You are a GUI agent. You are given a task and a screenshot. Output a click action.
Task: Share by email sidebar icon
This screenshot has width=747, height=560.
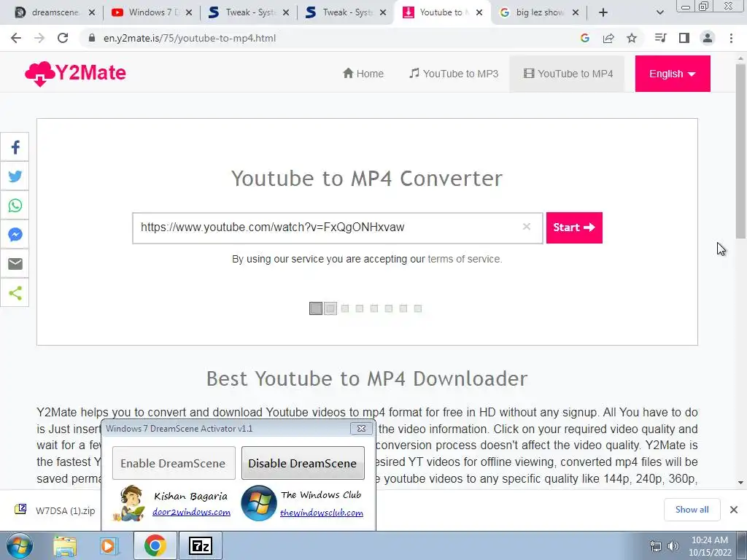pyautogui.click(x=15, y=263)
